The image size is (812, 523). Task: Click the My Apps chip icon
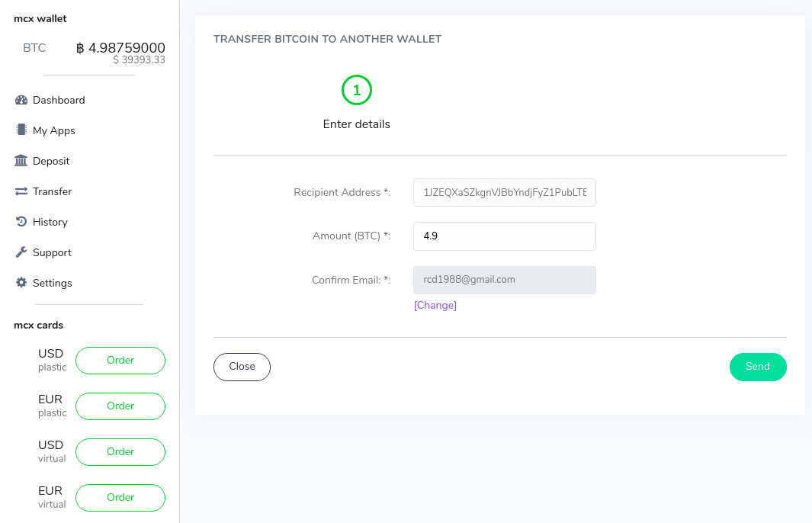21,130
